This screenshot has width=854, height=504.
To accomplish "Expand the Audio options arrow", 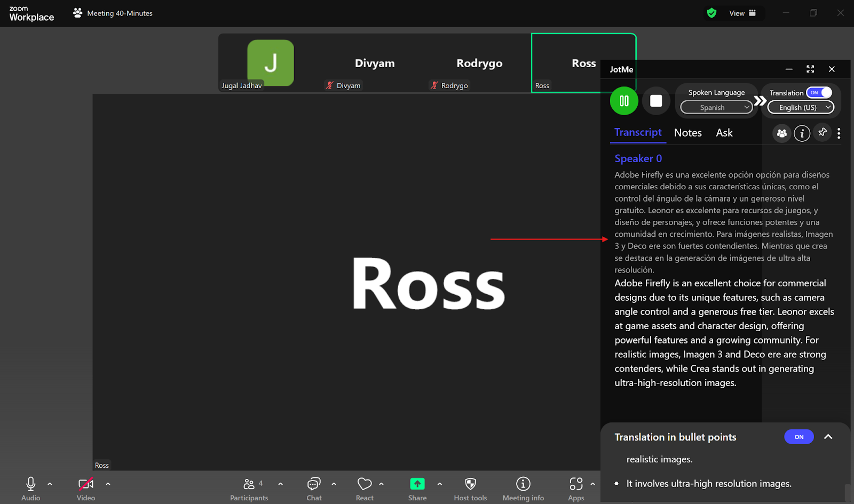I will [50, 484].
